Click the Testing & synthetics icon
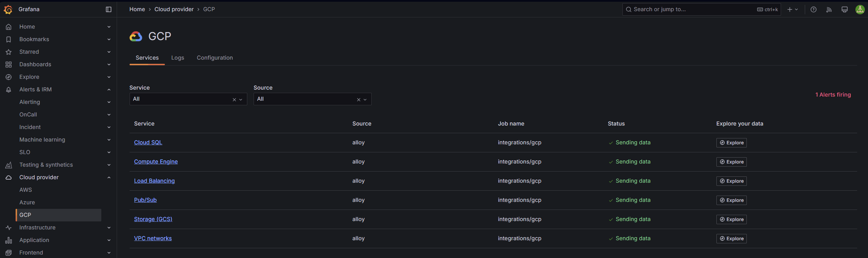The width and height of the screenshot is (868, 258). click(x=9, y=165)
